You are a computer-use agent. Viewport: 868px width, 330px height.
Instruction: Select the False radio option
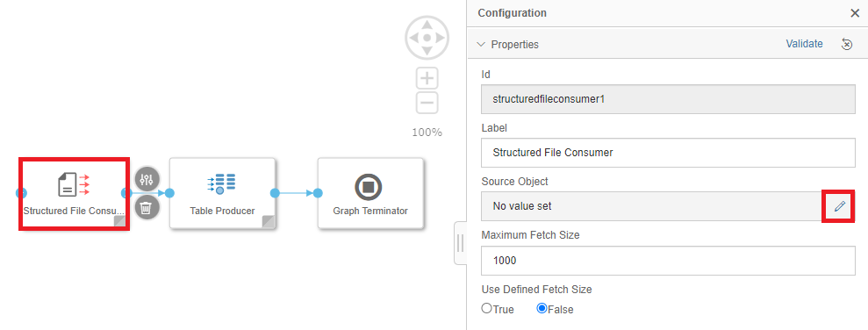pyautogui.click(x=542, y=308)
